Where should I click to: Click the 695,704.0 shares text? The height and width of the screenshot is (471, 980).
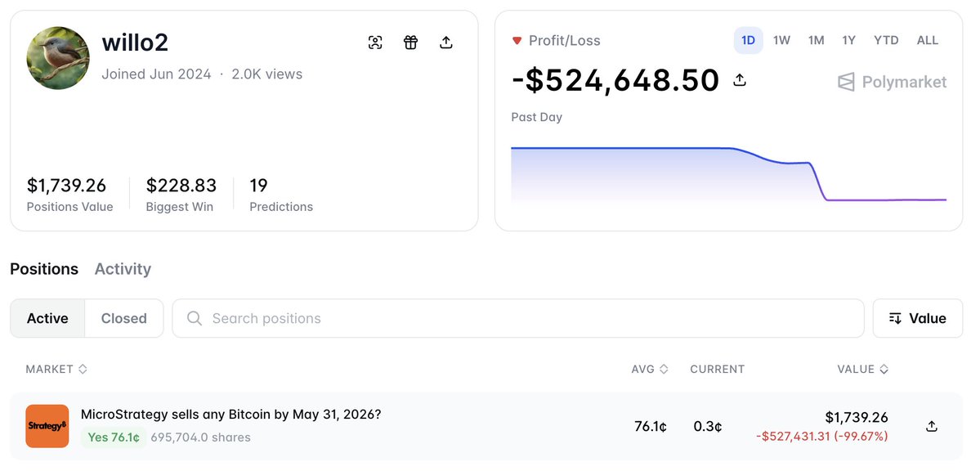[x=200, y=437]
